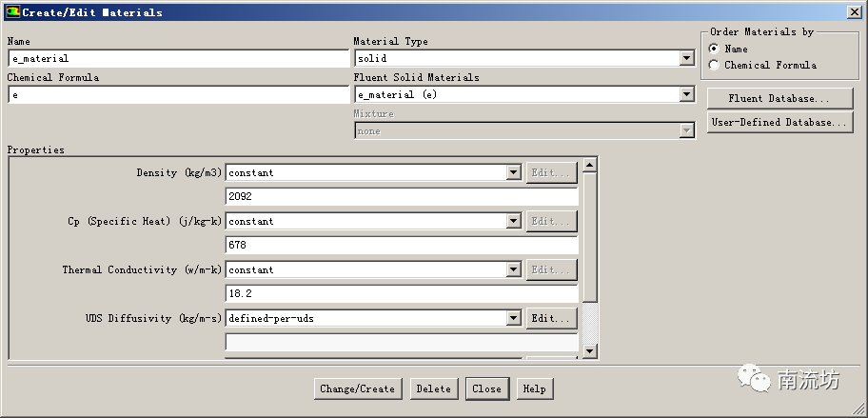Close the Create/Edit Materials window via X
The height and width of the screenshot is (418, 868).
[x=855, y=11]
